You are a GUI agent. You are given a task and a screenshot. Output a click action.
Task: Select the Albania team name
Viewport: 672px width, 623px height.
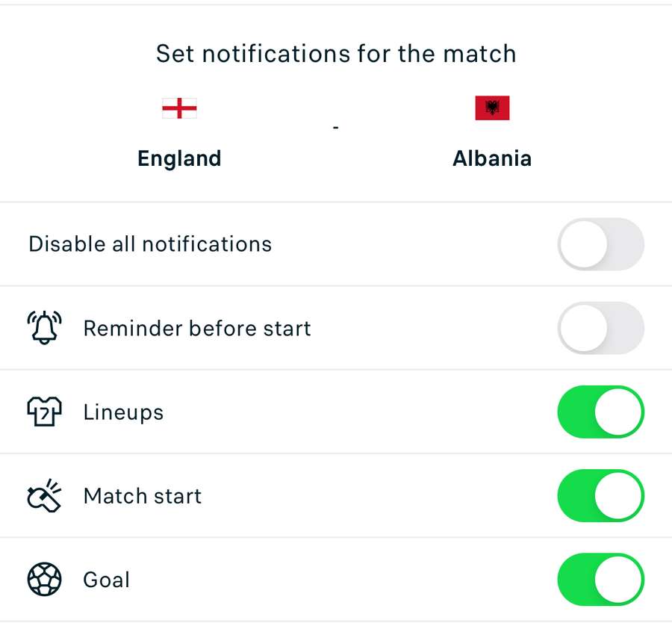coord(492,158)
